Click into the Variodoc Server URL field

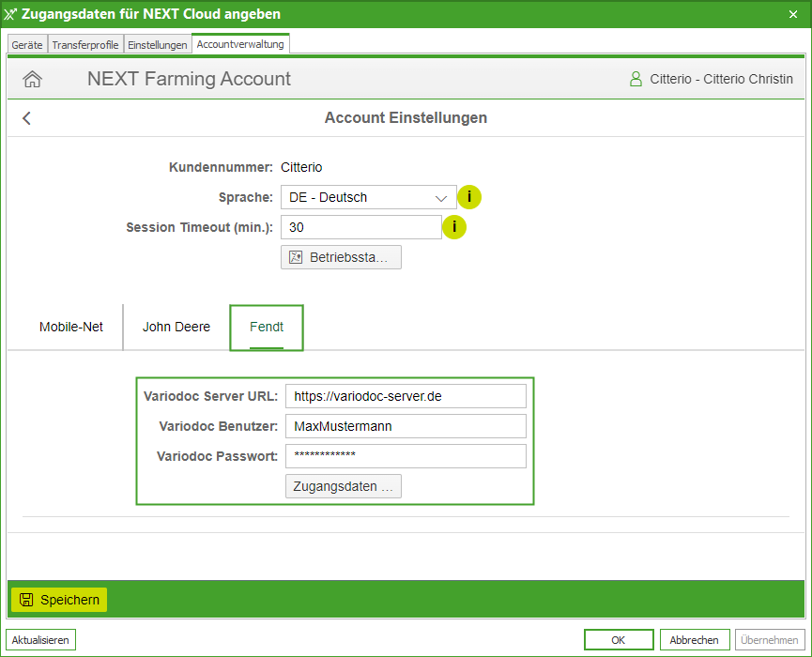point(406,396)
